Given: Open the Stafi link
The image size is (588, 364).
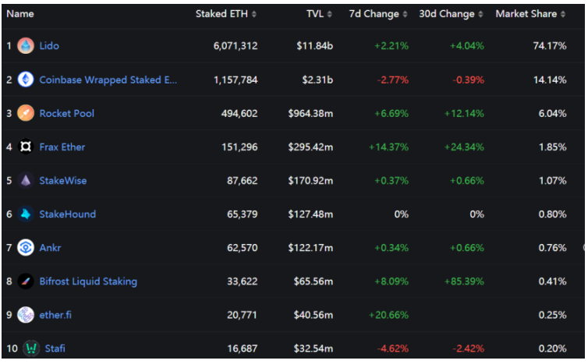Looking at the screenshot, I should [55, 348].
